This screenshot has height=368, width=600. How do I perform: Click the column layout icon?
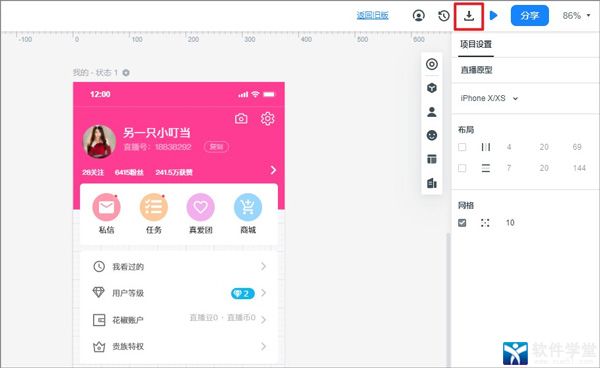(x=486, y=147)
